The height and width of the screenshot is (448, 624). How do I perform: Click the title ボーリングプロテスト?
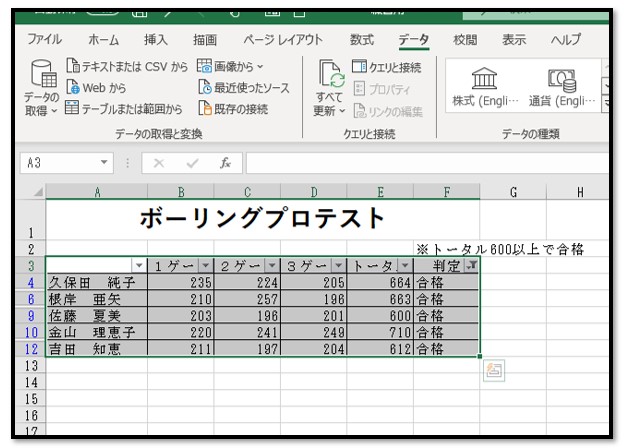[262, 218]
